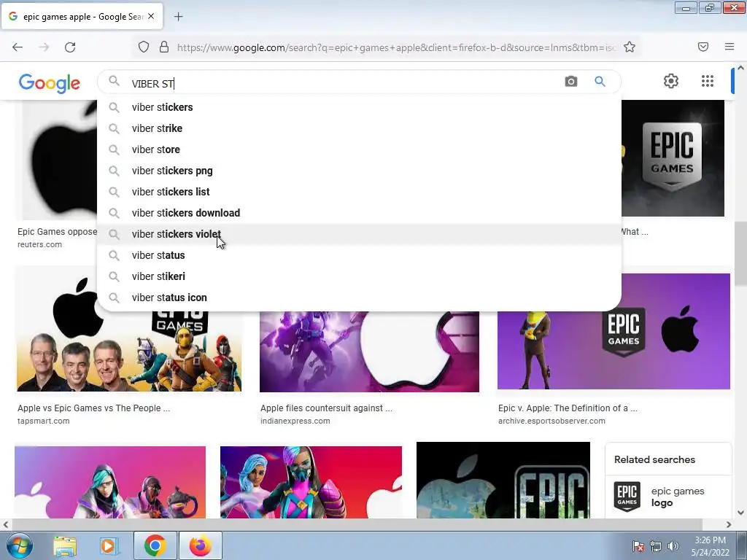The height and width of the screenshot is (560, 747).
Task: Click the Apple files countersuit against caption
Action: tap(326, 408)
